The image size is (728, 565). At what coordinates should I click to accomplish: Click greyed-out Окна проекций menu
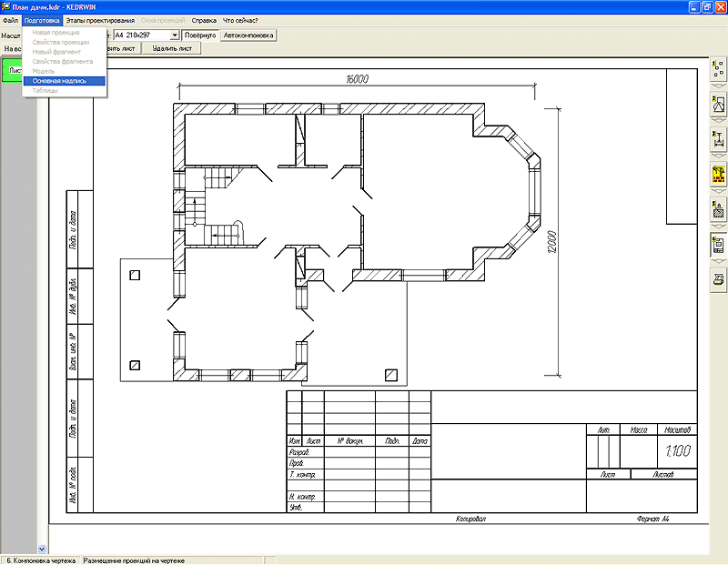coord(163,20)
